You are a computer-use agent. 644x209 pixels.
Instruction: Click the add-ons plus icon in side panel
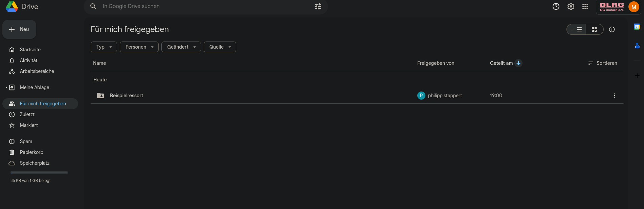point(637,76)
